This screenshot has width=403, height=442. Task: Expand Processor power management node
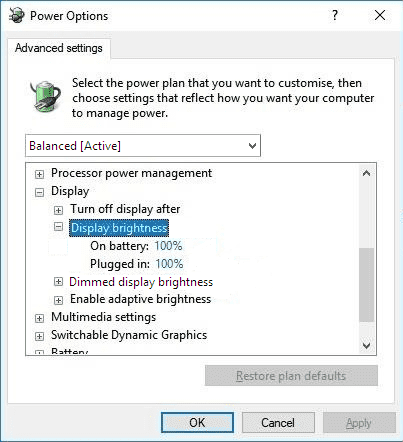(x=39, y=174)
